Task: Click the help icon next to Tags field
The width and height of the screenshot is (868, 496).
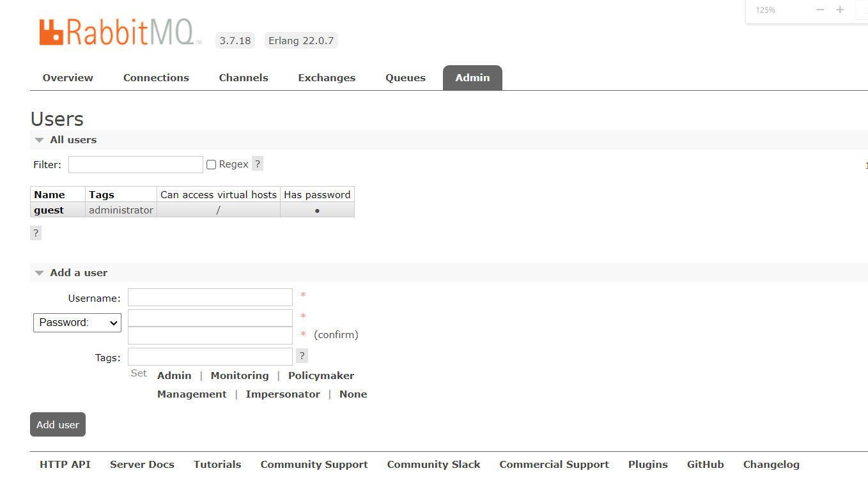Action: point(302,356)
